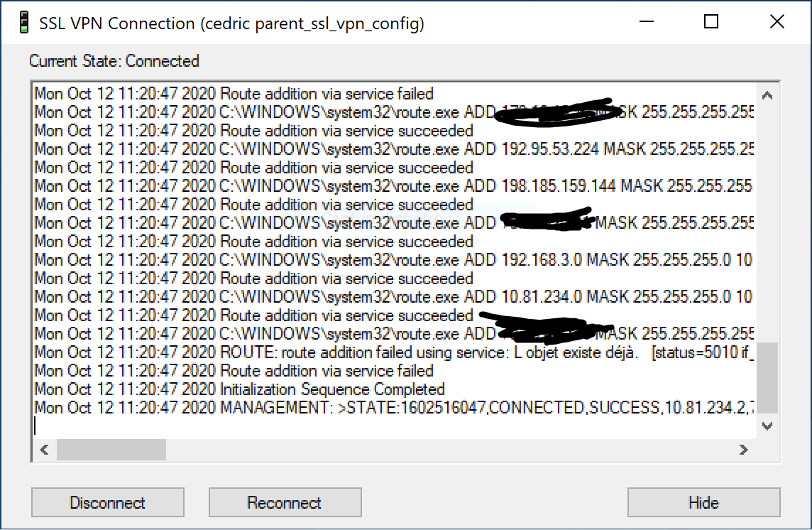Place cursor on the empty last log line
Viewport: 812px width, 530px height.
393,426
